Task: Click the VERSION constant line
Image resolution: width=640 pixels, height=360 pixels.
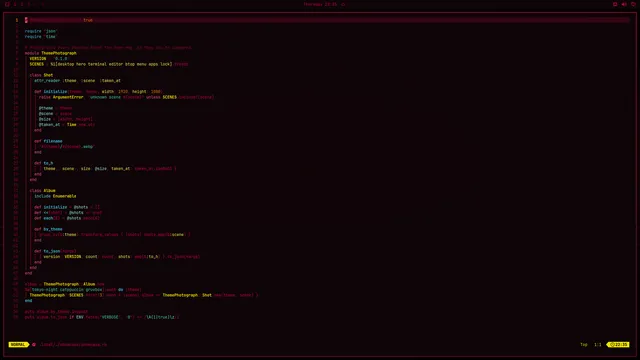Action: [49, 58]
